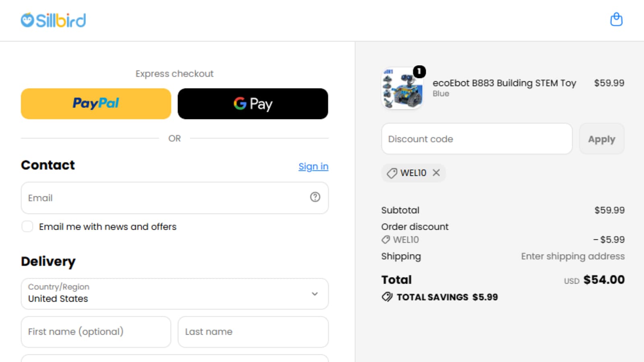Click the Sillbird logo
The image size is (644, 362).
(x=53, y=20)
